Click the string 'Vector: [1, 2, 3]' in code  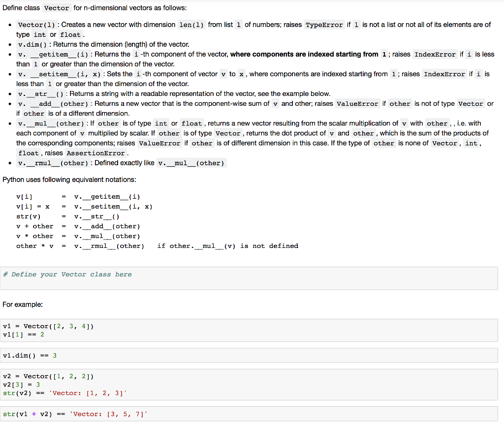(88, 393)
